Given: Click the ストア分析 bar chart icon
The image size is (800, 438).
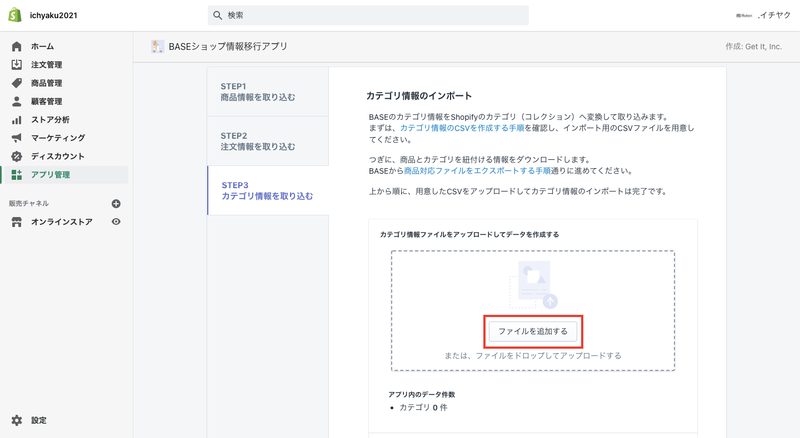Looking at the screenshot, I should click(16, 119).
